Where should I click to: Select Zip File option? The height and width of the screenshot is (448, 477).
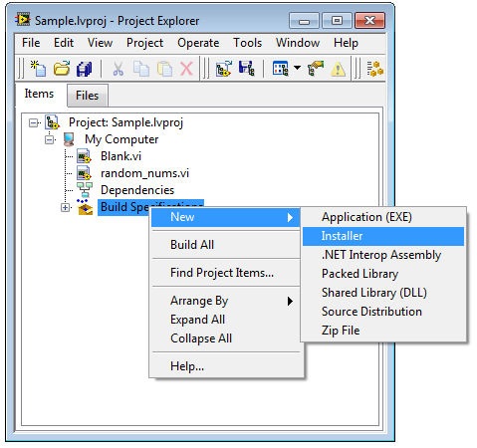point(383,331)
